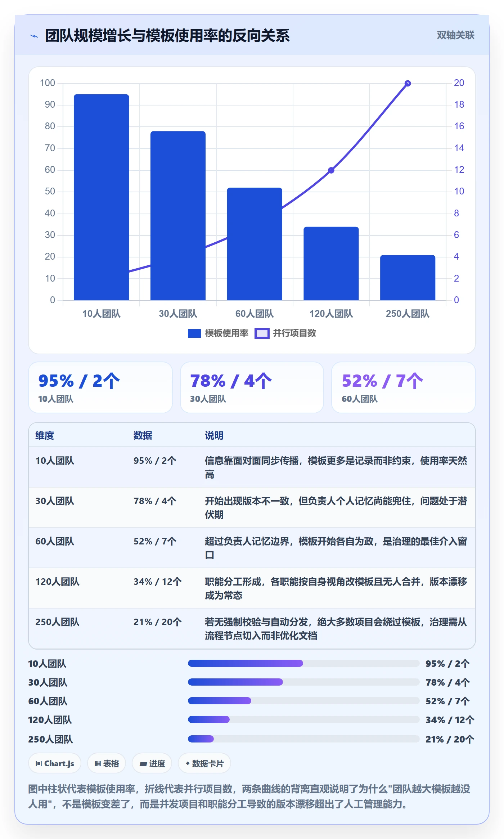Click the table description starting 信息靠面对面同步传播
This screenshot has height=839, width=504.
click(x=336, y=467)
